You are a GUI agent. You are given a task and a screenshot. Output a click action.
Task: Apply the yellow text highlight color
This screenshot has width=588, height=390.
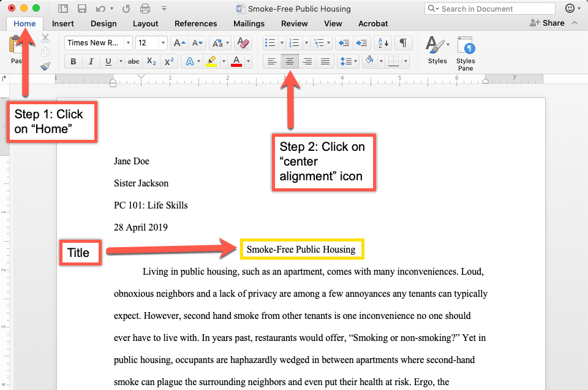211,61
